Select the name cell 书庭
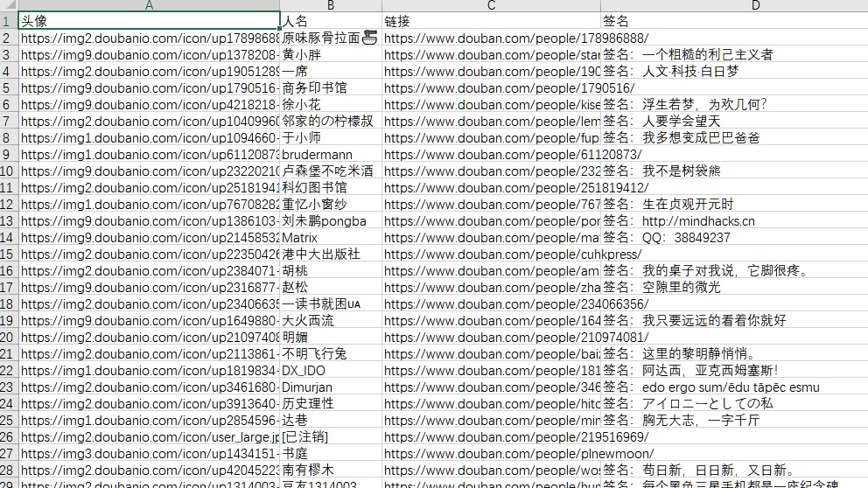The width and height of the screenshot is (868, 488). pos(331,453)
